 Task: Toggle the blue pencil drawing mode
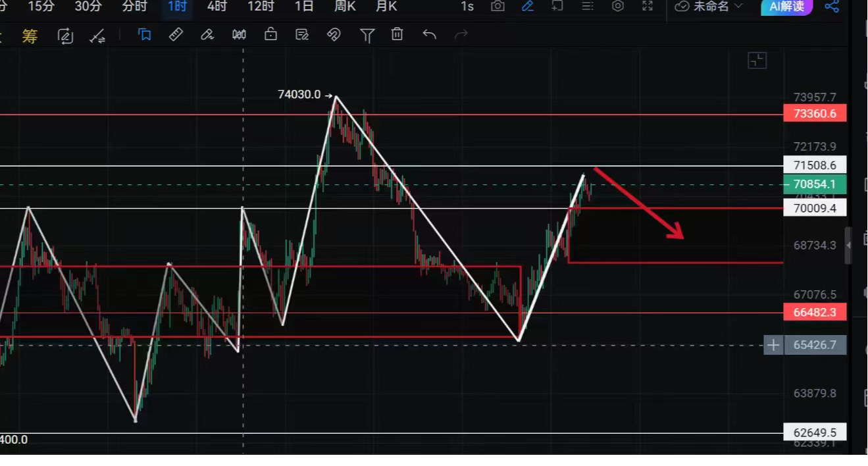click(528, 7)
